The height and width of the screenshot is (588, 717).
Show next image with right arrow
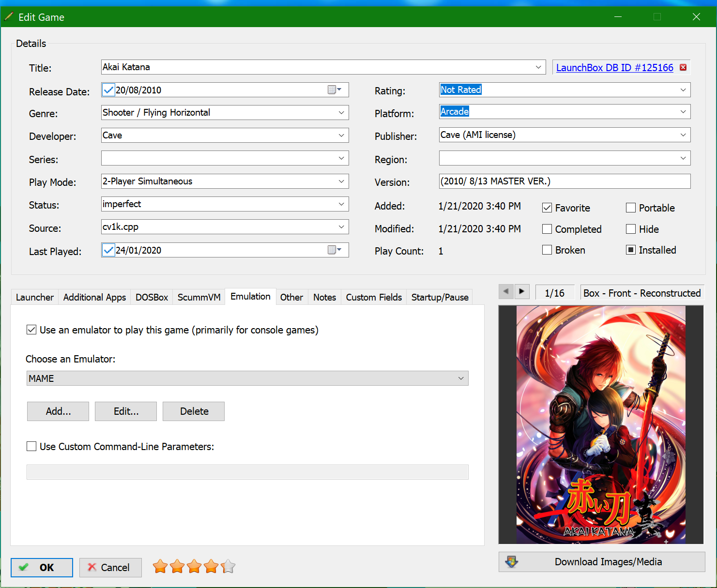(522, 292)
